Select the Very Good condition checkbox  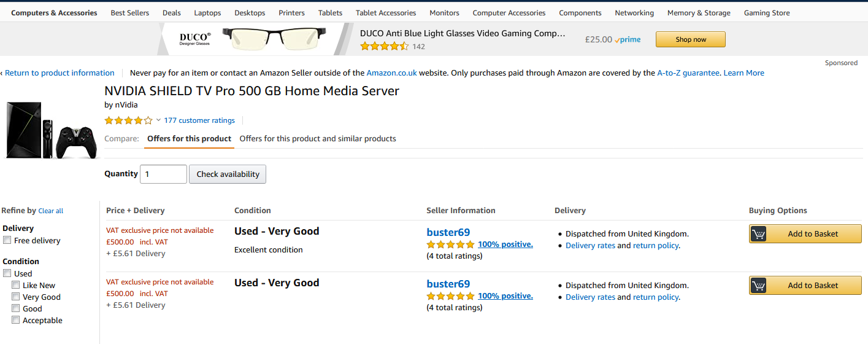16,297
